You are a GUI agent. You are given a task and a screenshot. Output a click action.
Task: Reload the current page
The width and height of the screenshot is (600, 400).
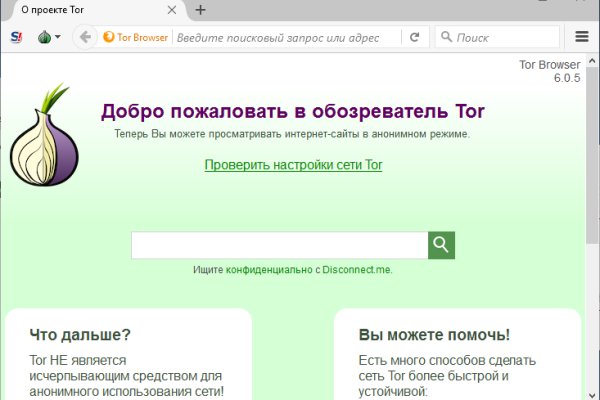click(414, 37)
